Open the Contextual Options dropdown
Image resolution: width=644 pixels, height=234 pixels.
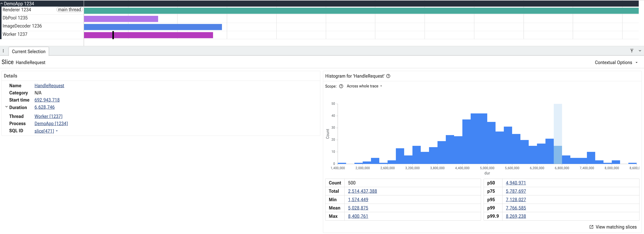click(x=616, y=63)
